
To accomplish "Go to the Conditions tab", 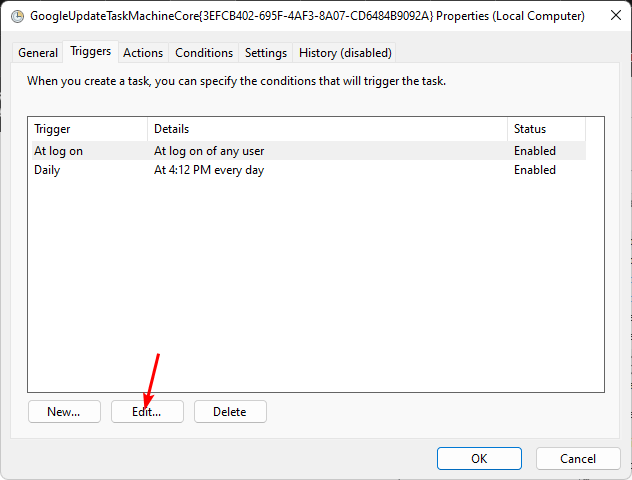I will 204,53.
